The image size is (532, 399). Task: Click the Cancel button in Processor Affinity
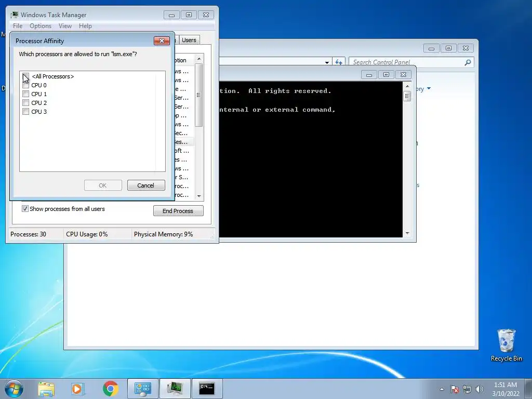click(146, 185)
